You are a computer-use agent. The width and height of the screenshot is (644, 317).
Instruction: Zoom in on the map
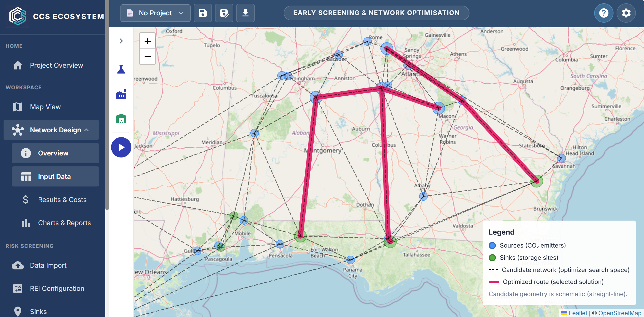coord(147,41)
